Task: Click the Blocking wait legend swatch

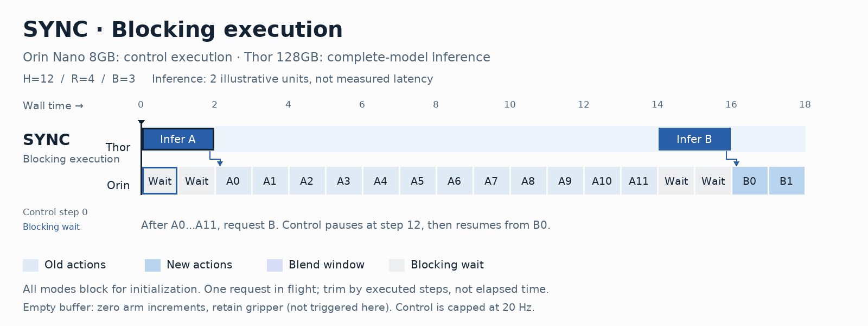Action: [397, 265]
